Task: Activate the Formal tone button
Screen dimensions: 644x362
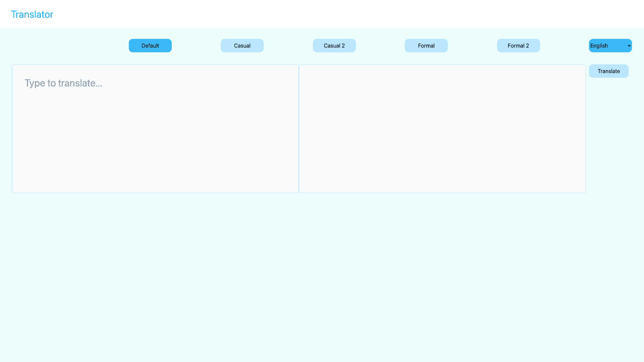Action: [x=426, y=46]
